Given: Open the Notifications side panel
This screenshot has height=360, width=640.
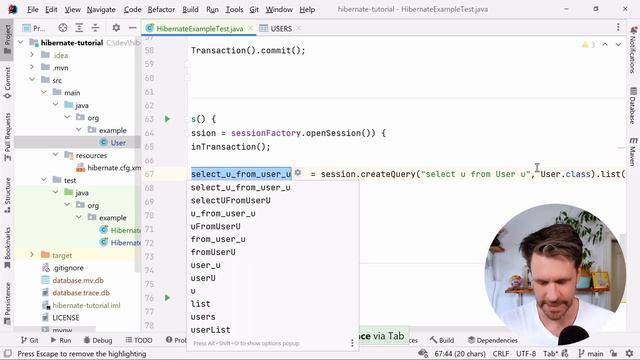Looking at the screenshot, I should (x=633, y=49).
